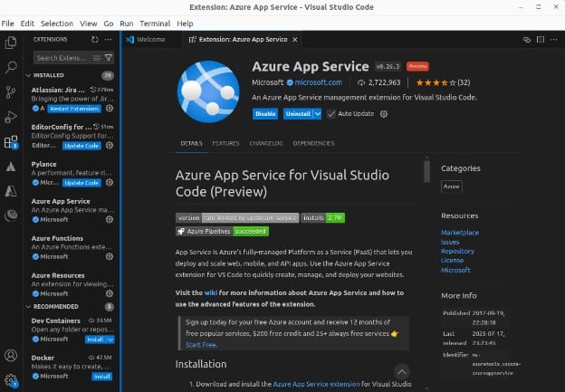Image resolution: width=565 pixels, height=392 pixels.
Task: Click Update Code for Pylance
Action: (81, 183)
